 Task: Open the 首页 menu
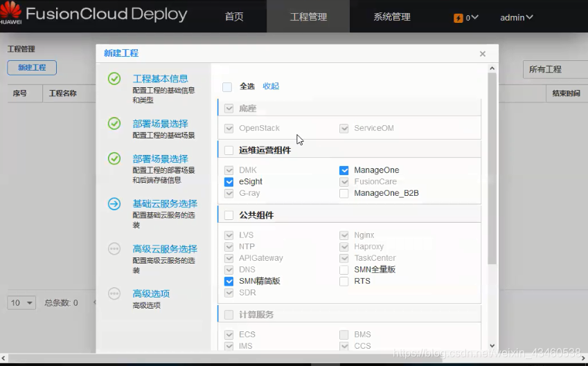pos(234,17)
